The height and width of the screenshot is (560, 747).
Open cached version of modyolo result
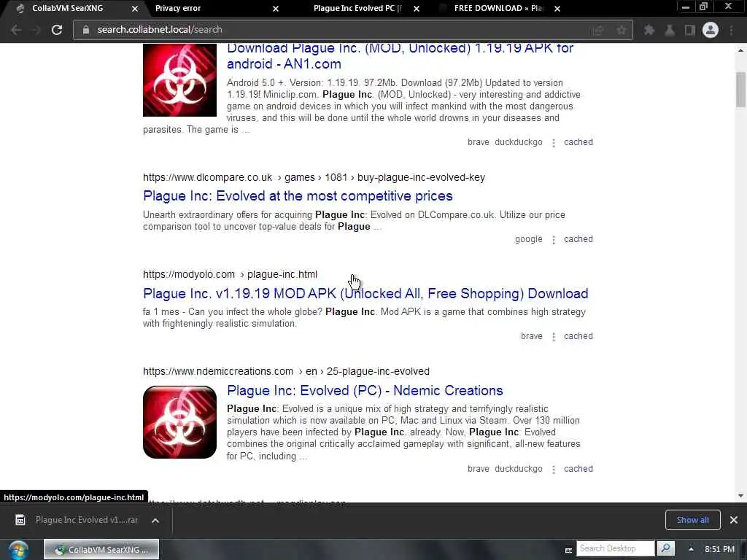pos(578,336)
